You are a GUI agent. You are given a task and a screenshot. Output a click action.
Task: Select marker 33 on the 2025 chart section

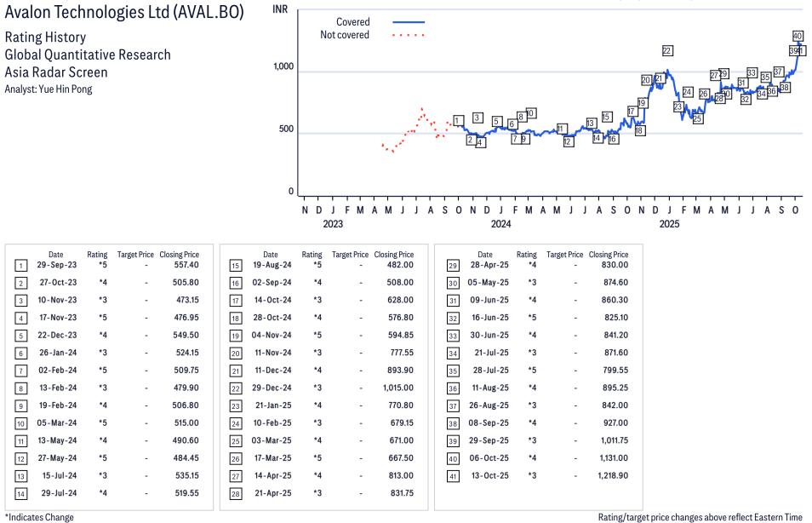coord(752,73)
